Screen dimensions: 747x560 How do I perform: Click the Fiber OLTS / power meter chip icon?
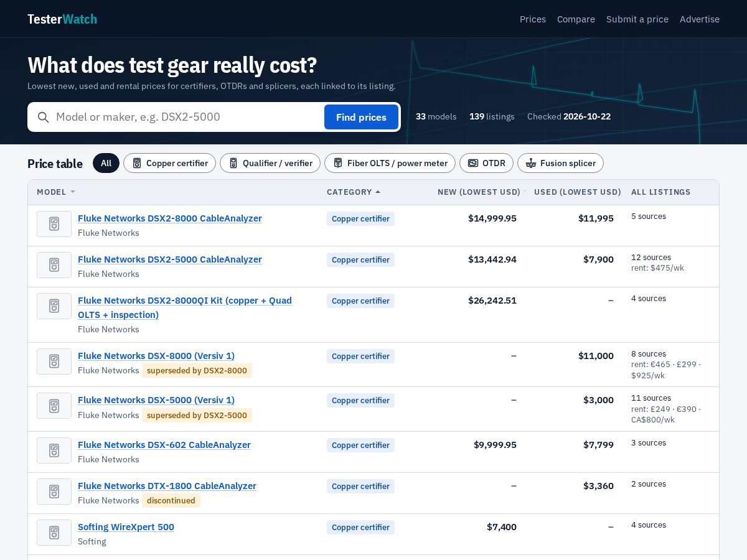[x=338, y=163]
